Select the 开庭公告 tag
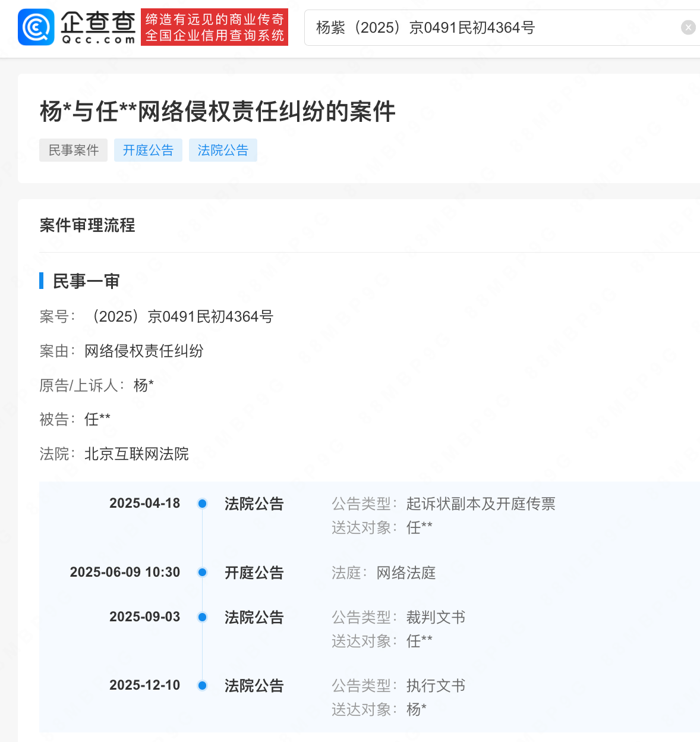The image size is (700, 742). coord(148,150)
